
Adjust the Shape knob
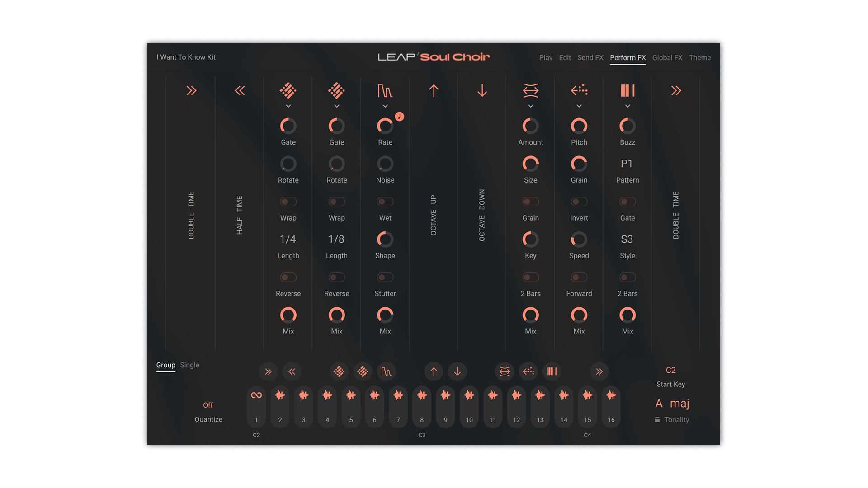(385, 239)
